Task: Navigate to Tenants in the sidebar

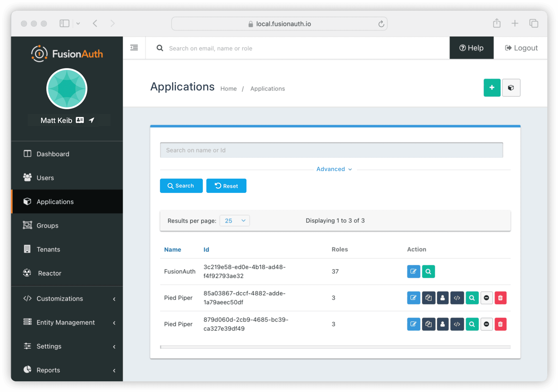Action: tap(67, 249)
